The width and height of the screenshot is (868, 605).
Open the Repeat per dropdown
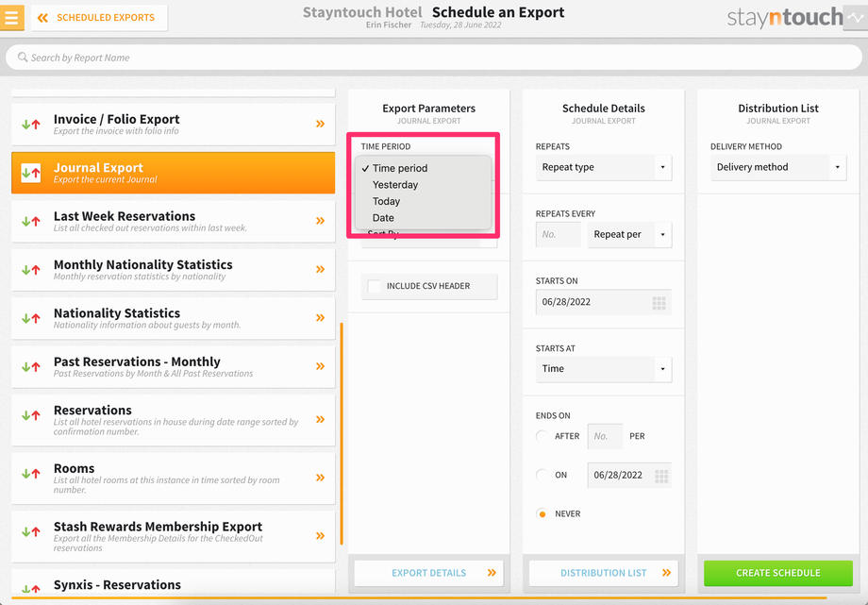coord(629,234)
